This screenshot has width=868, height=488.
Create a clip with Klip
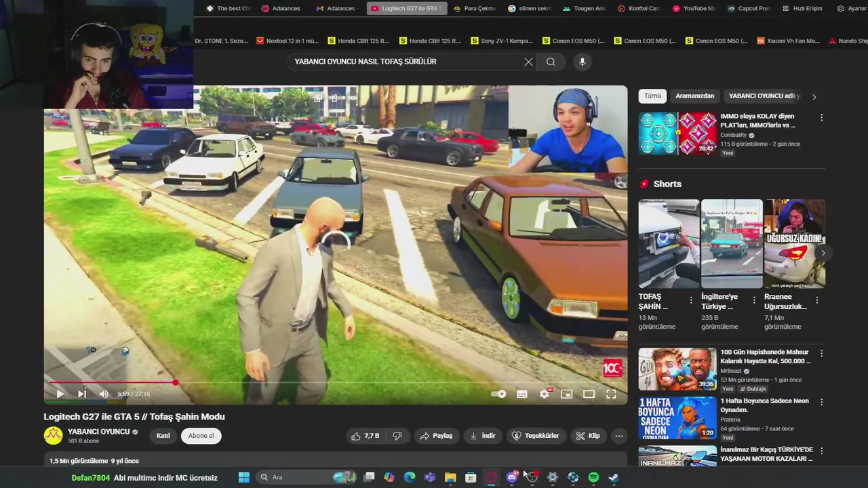point(588,436)
